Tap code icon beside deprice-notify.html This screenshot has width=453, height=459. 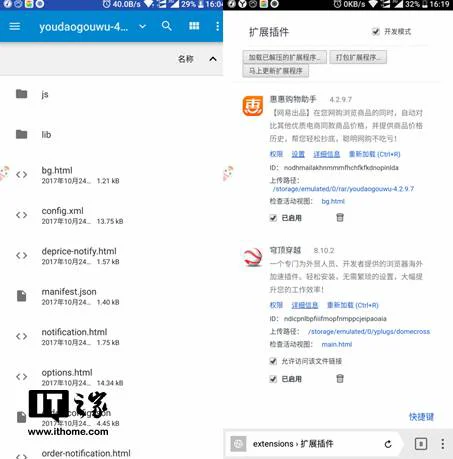(22, 256)
